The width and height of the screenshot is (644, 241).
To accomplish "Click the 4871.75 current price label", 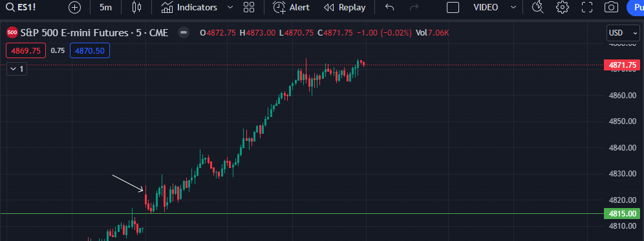I will [622, 65].
